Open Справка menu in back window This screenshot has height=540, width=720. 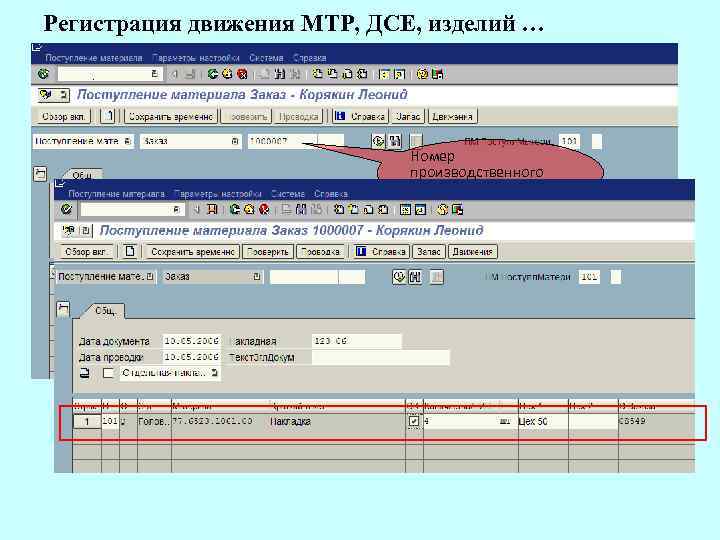309,58
